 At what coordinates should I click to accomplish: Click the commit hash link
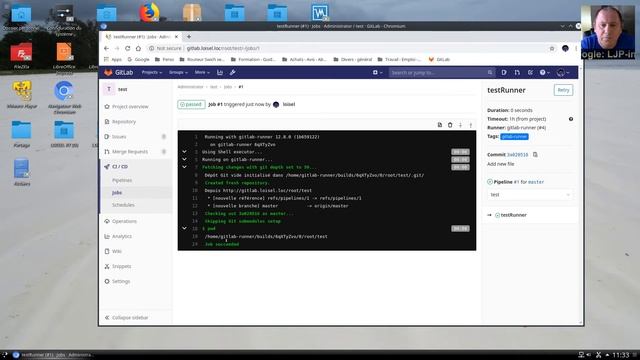coord(518,155)
